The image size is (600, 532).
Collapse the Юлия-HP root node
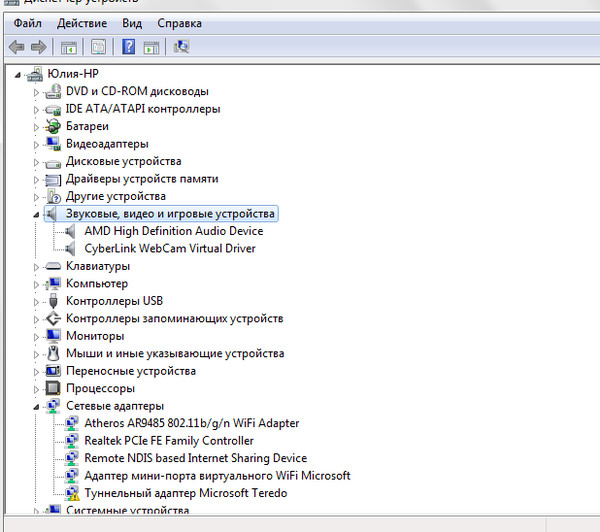18,75
